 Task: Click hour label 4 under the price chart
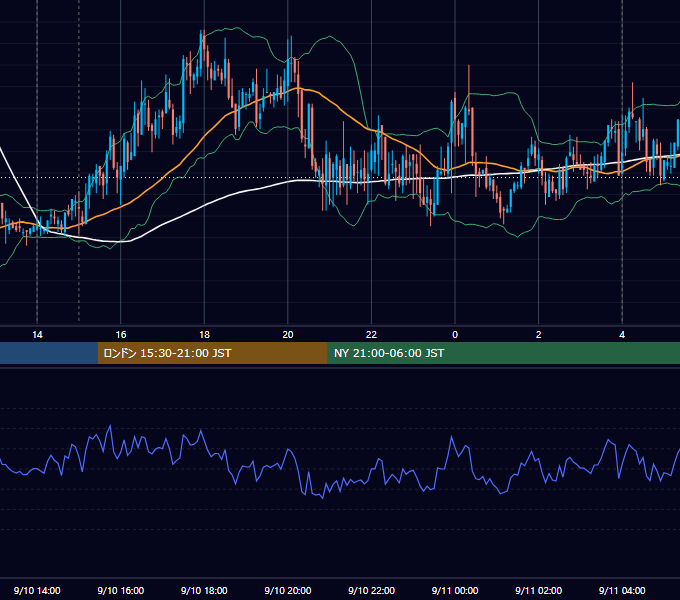click(622, 335)
